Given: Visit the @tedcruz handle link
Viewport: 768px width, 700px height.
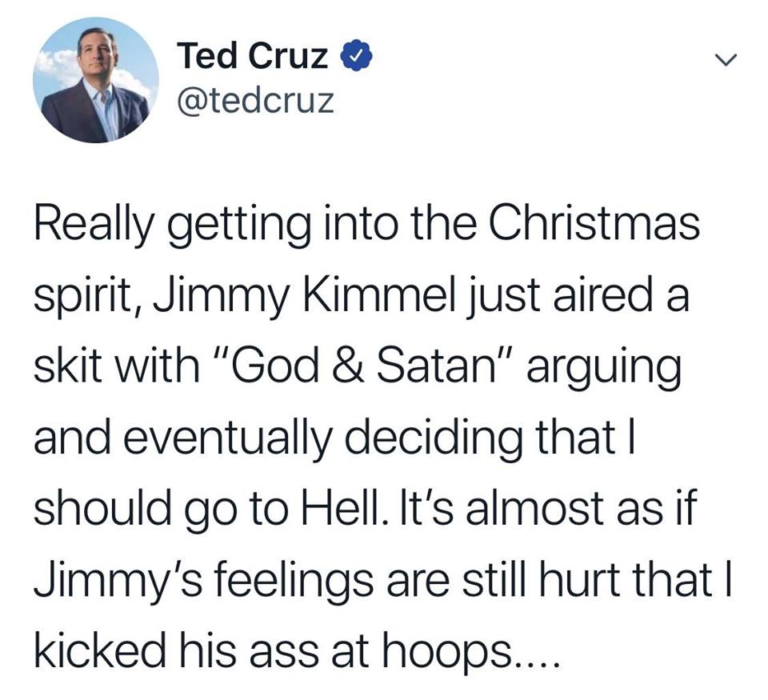Looking at the screenshot, I should 255,101.
